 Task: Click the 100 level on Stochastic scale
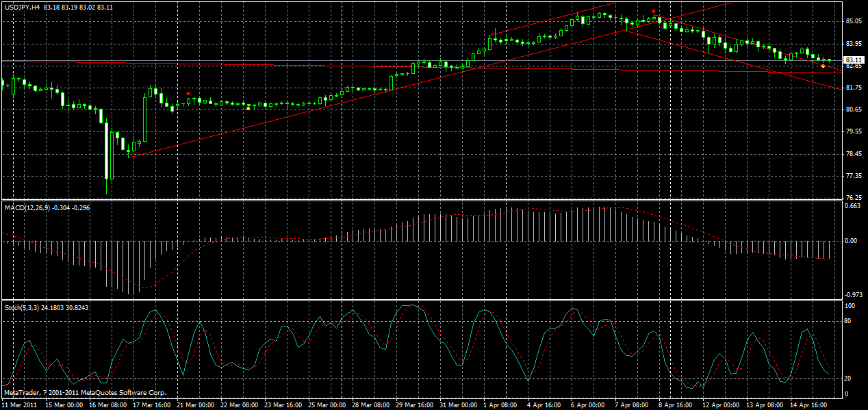click(x=847, y=307)
